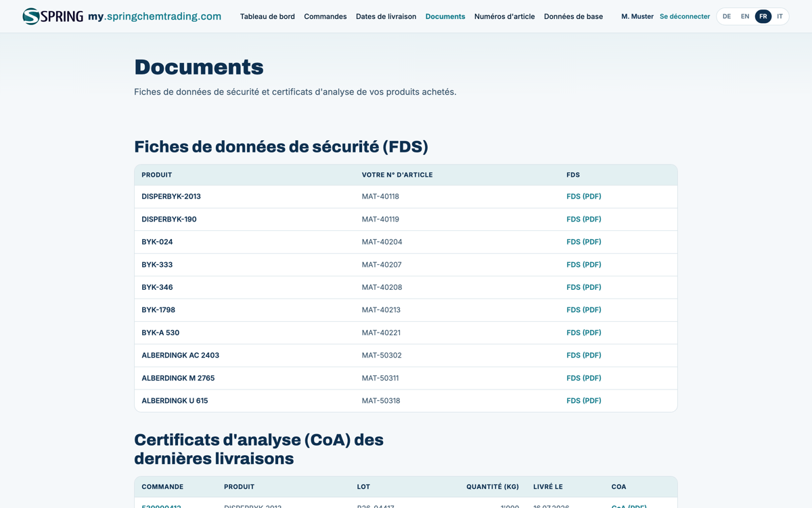Click product name ALBERDINGK U 615

[x=175, y=400]
